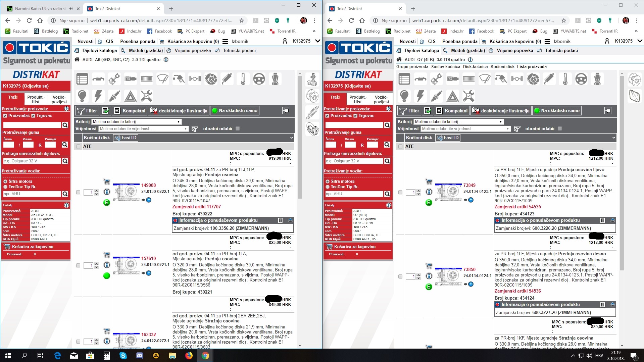This screenshot has width=644, height=362.
Task: Select the windshield wiper category in right window
Action: (485, 79)
